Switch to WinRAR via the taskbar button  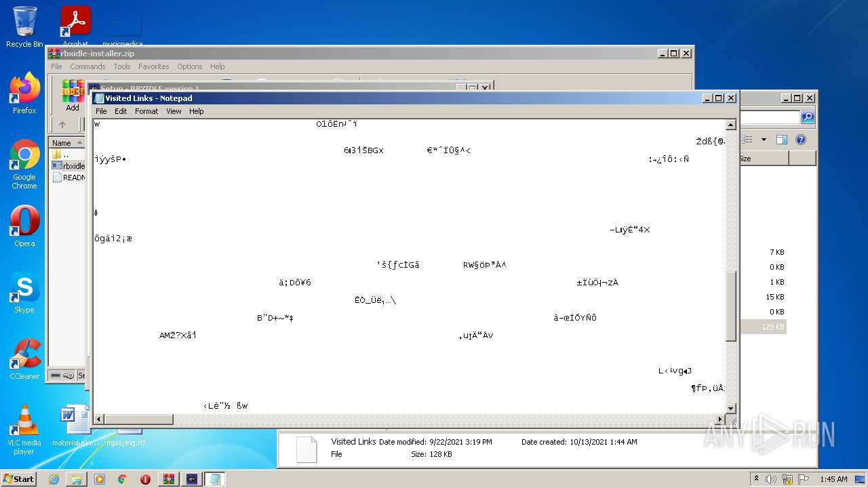tap(169, 479)
